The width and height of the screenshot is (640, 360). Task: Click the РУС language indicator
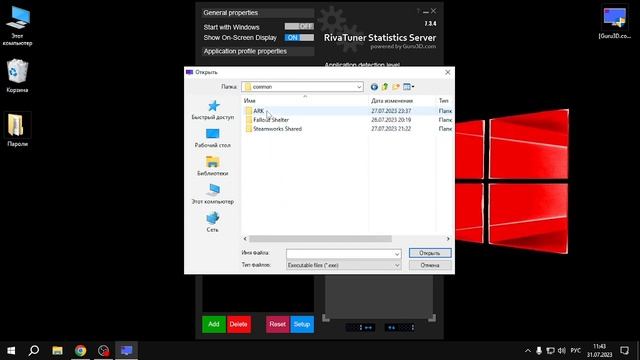tap(576, 351)
